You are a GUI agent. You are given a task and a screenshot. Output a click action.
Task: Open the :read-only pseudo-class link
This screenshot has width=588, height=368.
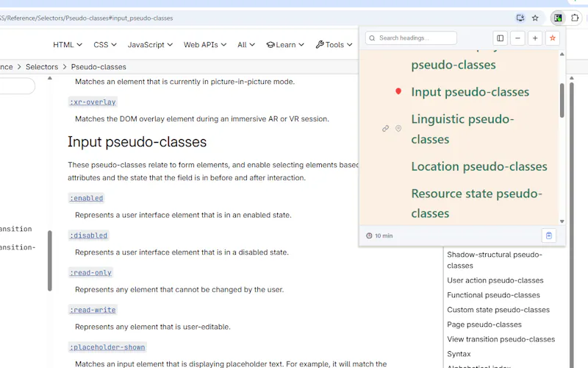pos(90,272)
